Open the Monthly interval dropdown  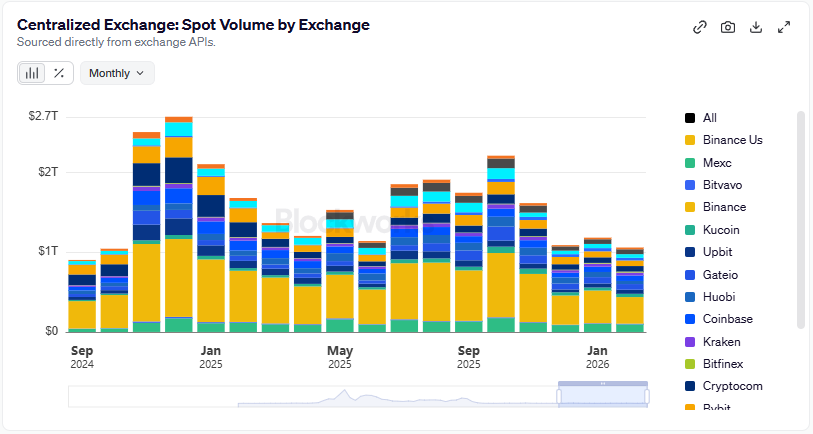tap(116, 73)
